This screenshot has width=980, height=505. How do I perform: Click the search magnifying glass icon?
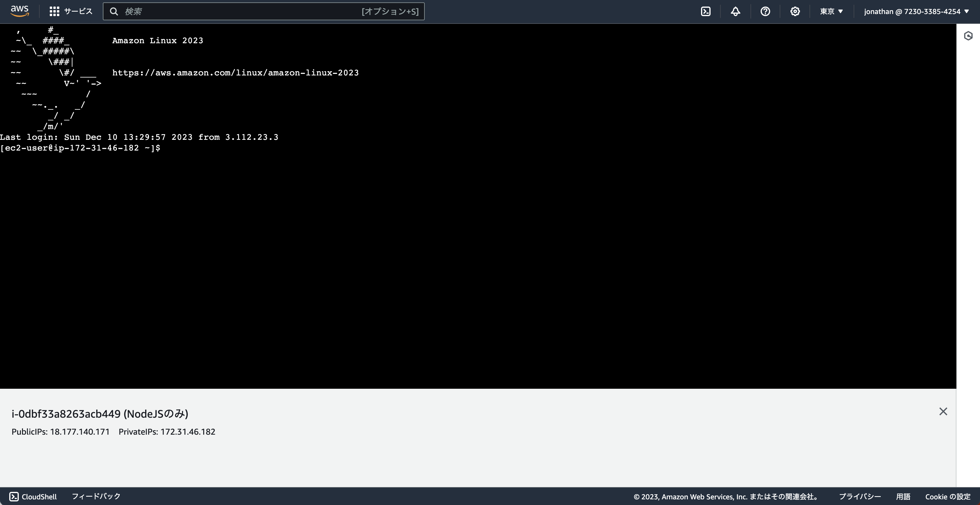(114, 11)
